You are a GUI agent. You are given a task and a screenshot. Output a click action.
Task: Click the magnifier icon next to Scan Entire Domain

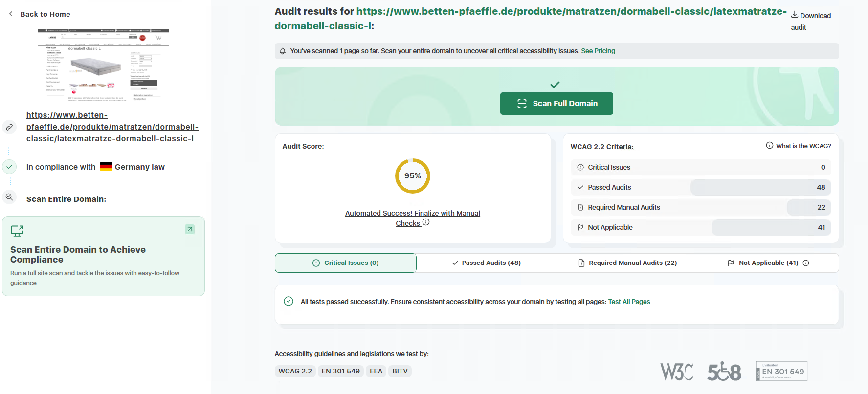9,197
